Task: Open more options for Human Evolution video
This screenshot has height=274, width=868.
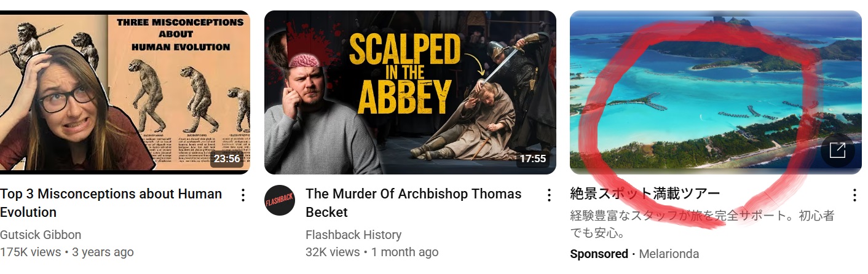Action: pyautogui.click(x=243, y=195)
